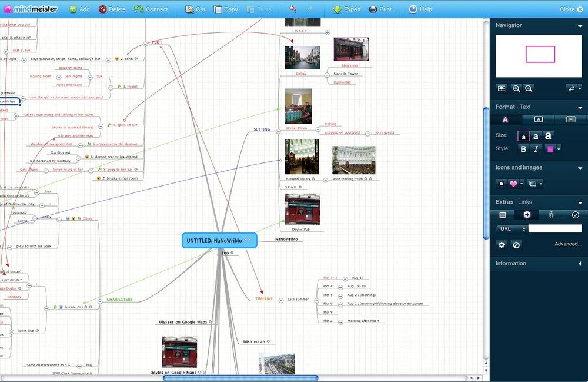Click the Cut toolbar icon

tap(190, 9)
